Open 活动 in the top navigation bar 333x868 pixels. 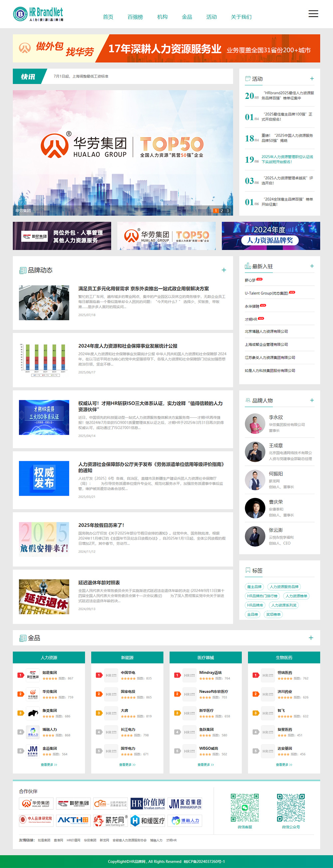(211, 17)
